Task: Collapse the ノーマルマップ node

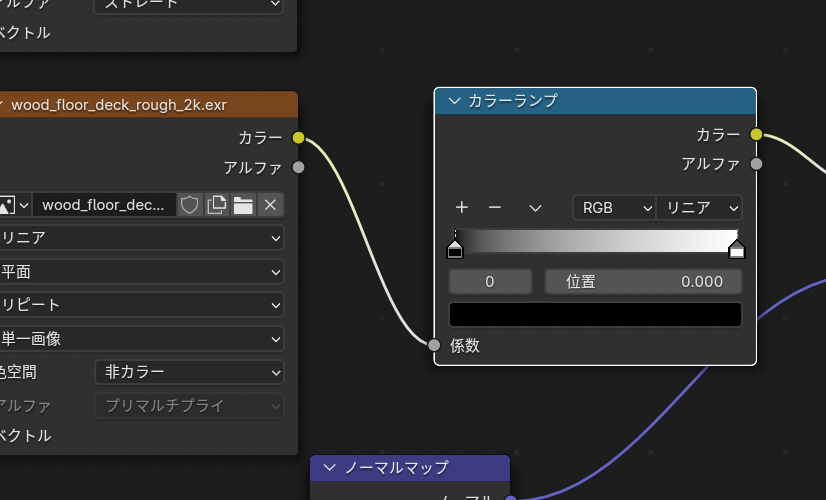Action: [330, 468]
